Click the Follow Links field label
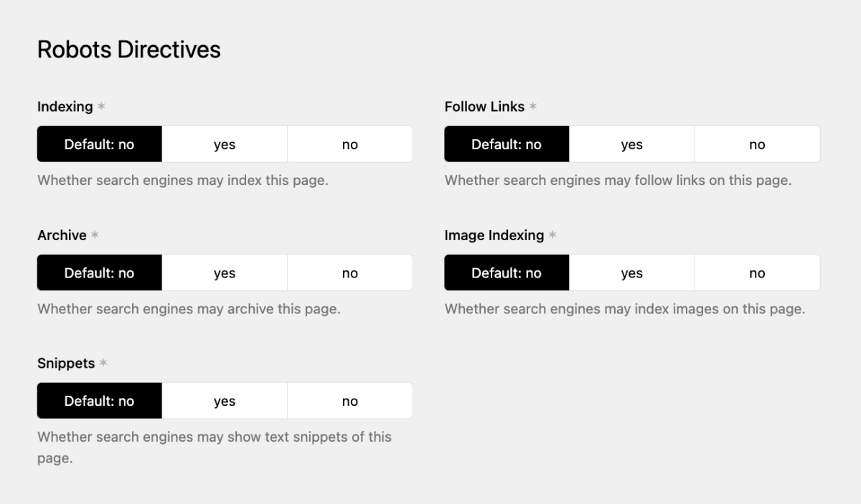Image resolution: width=861 pixels, height=504 pixels. (x=484, y=106)
